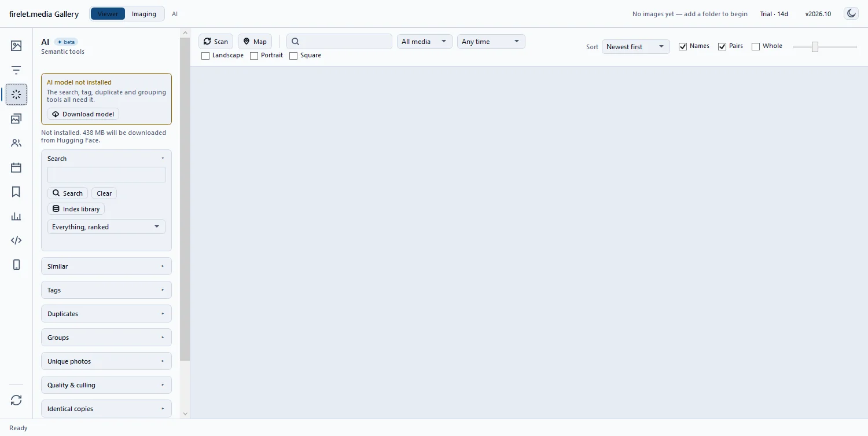Viewport: 868px width, 436px height.
Task: Switch to the Imaging tab
Action: pos(144,14)
